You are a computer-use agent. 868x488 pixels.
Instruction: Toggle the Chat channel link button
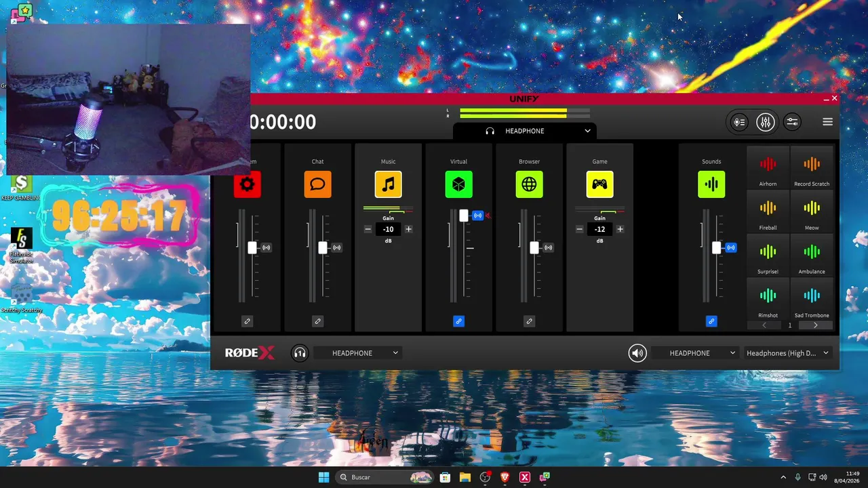[x=317, y=321]
